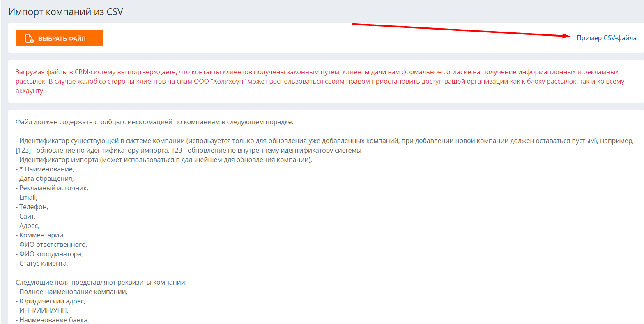Image resolution: width=644 pixels, height=324 pixels.
Task: Click the 'Email' list row
Action: (27, 197)
